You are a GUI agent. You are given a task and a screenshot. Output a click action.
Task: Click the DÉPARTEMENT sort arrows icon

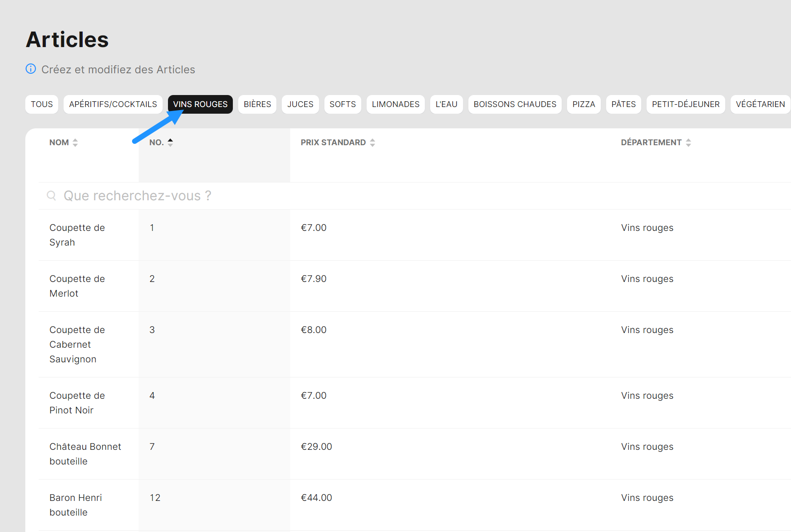[x=688, y=143]
